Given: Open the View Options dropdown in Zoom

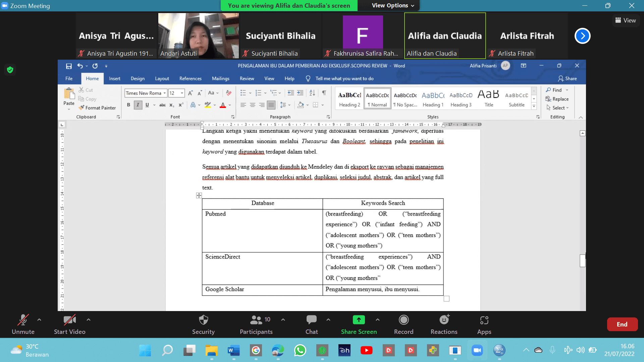Looking at the screenshot, I should (x=393, y=5).
